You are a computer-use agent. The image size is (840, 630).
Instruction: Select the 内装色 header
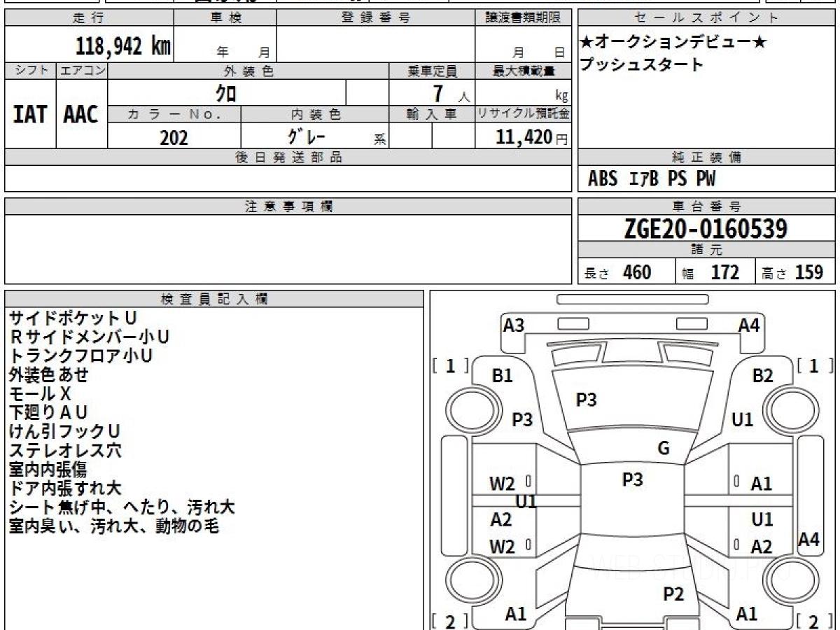point(315,114)
